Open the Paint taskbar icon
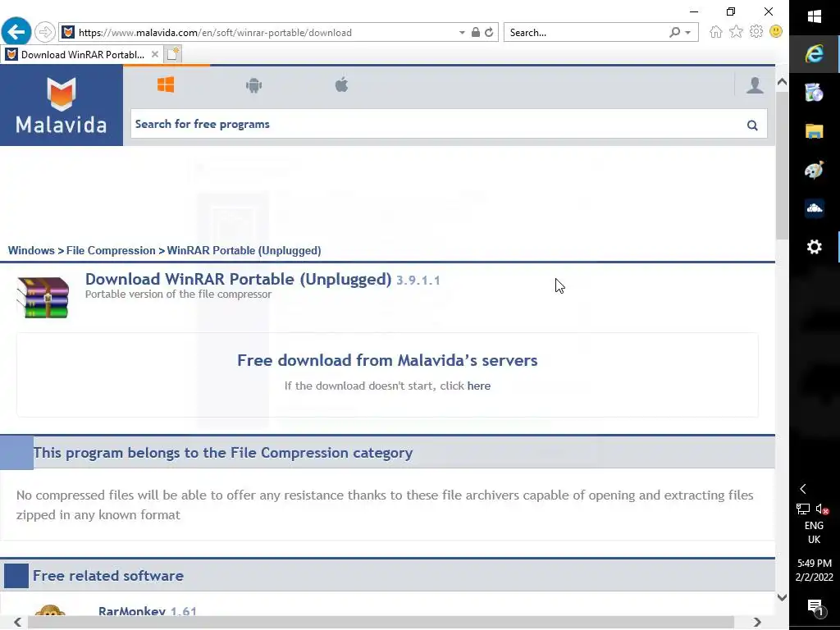Viewport: 840px width, 630px height. point(815,170)
